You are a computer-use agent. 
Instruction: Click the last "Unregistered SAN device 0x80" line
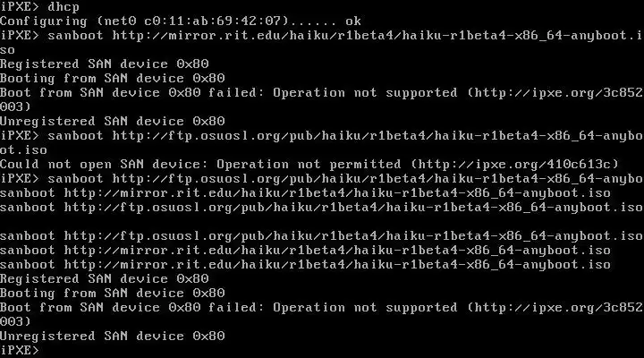[112, 337]
